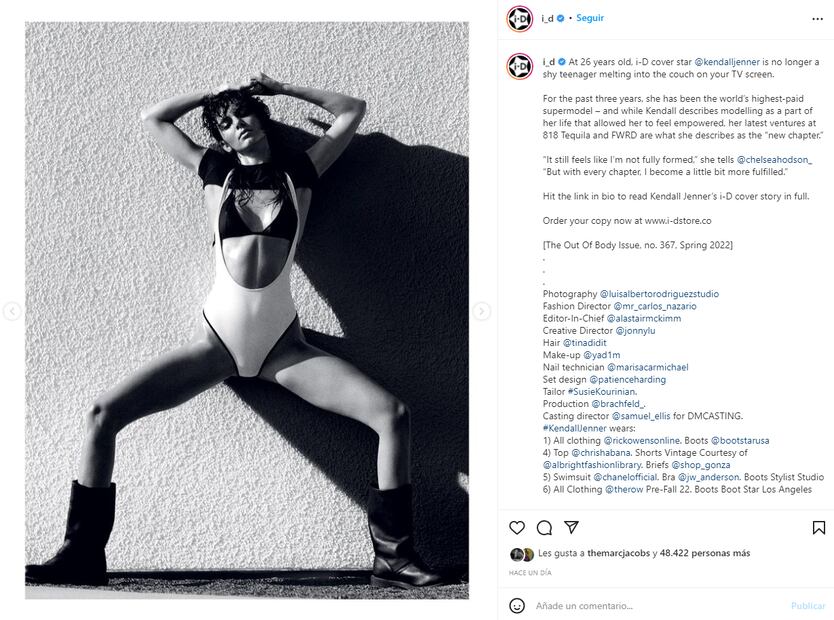The width and height of the screenshot is (834, 620).
Task: Go to next carousel photo
Action: pyautogui.click(x=481, y=311)
